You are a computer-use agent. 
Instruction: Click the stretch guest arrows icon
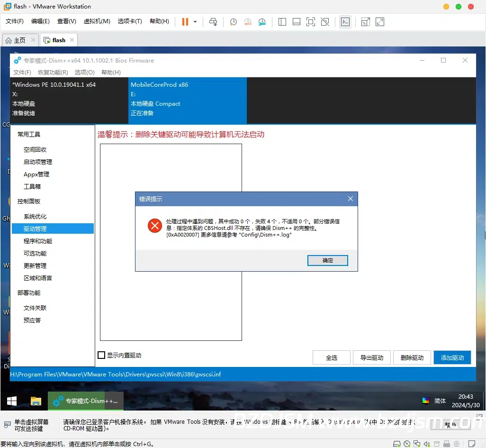pyautogui.click(x=380, y=22)
